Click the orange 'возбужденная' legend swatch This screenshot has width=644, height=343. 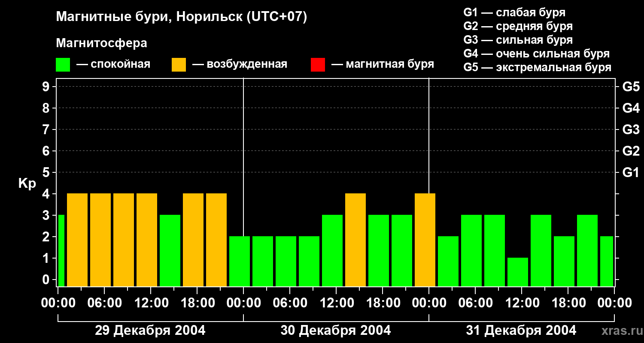[x=179, y=65]
